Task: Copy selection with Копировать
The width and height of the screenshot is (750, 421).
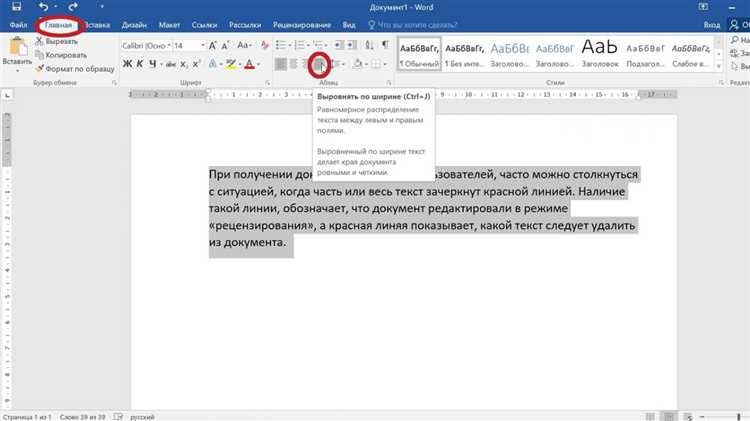Action: pyautogui.click(x=61, y=55)
